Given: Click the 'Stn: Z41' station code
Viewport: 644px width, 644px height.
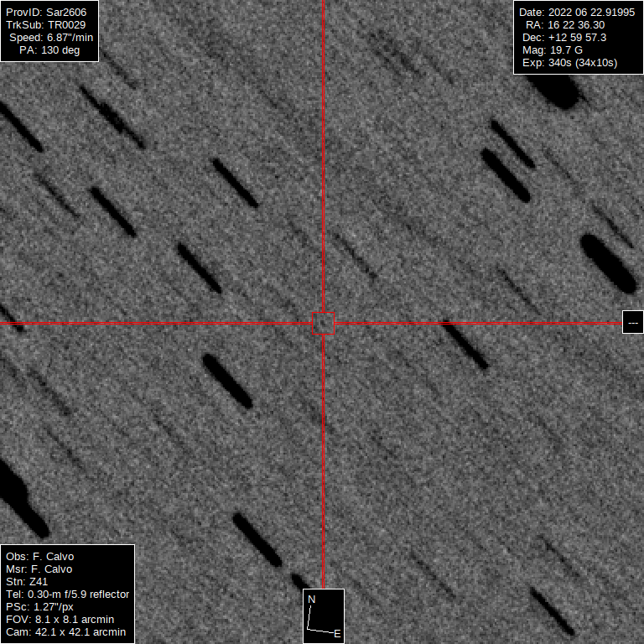Looking at the screenshot, I should click(x=27, y=582).
